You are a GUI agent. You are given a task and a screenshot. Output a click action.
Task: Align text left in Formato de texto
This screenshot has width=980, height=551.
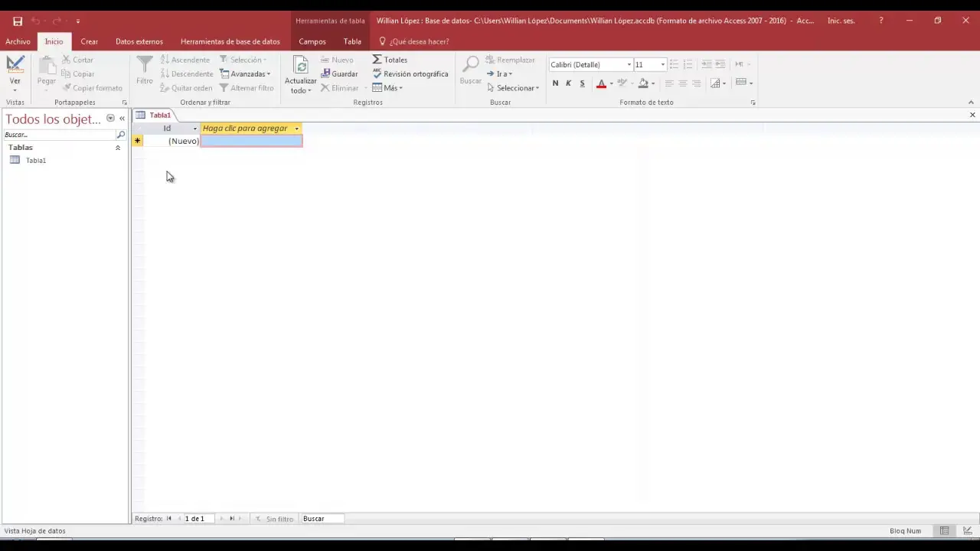[x=669, y=83]
